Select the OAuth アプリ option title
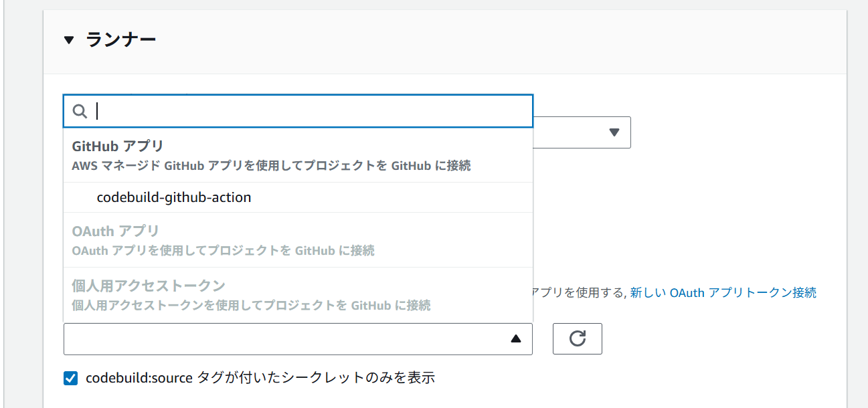The width and height of the screenshot is (868, 408). coord(115,231)
